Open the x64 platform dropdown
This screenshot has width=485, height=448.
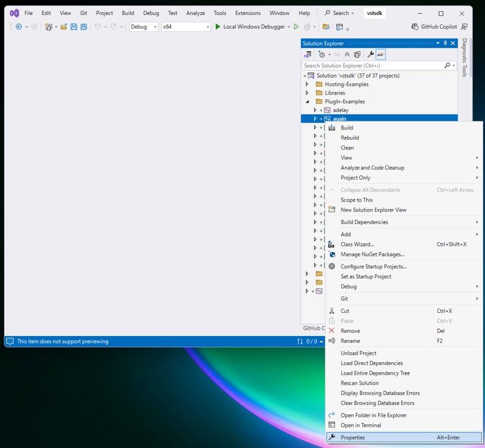pos(186,27)
